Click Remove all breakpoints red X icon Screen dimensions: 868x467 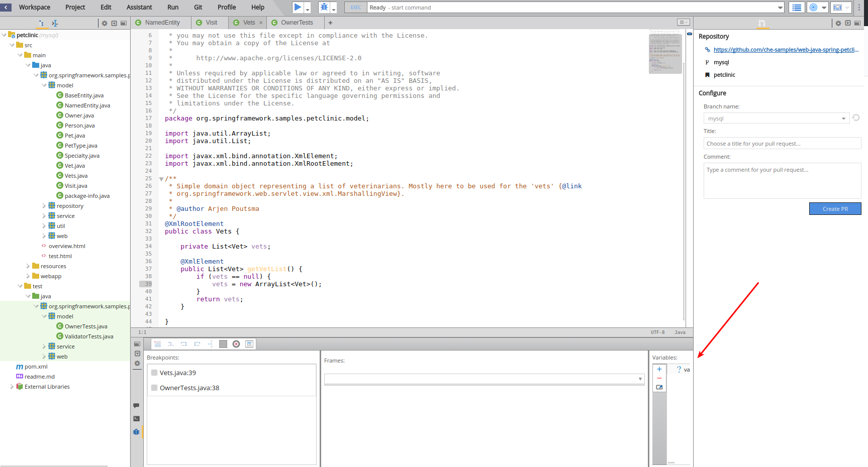(x=236, y=344)
